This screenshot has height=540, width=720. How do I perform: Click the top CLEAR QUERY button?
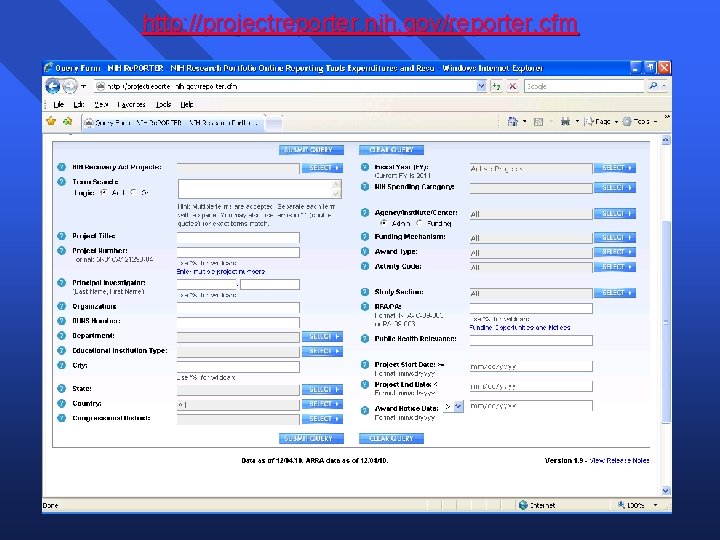tap(391, 150)
